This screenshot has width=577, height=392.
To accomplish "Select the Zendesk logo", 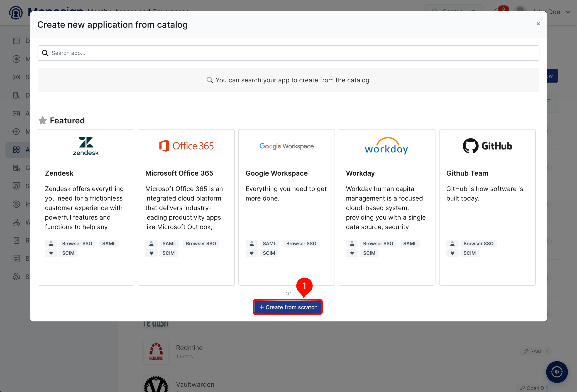I will pos(86,146).
